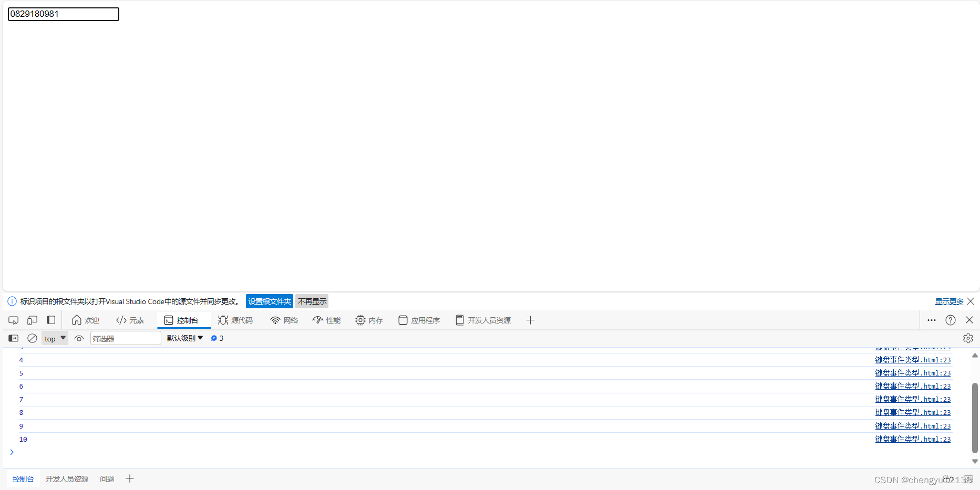The height and width of the screenshot is (490, 980).
Task: Clear the console messages
Action: [32, 338]
